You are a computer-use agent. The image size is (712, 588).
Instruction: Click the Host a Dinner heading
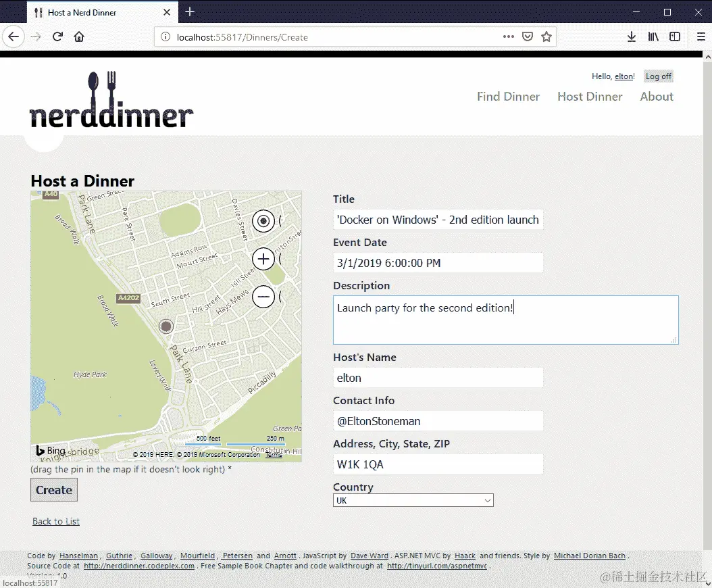click(x=82, y=181)
